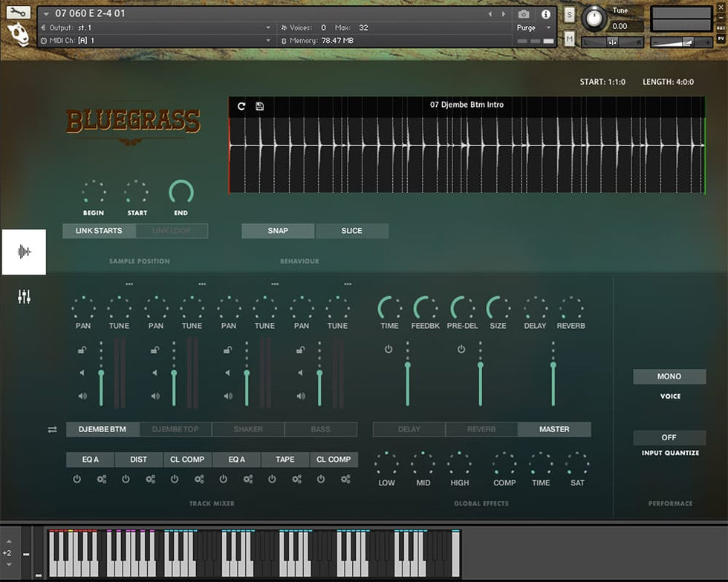This screenshot has height=582, width=728.
Task: Expand the instrument name dropdown arrow
Action: pyautogui.click(x=47, y=14)
